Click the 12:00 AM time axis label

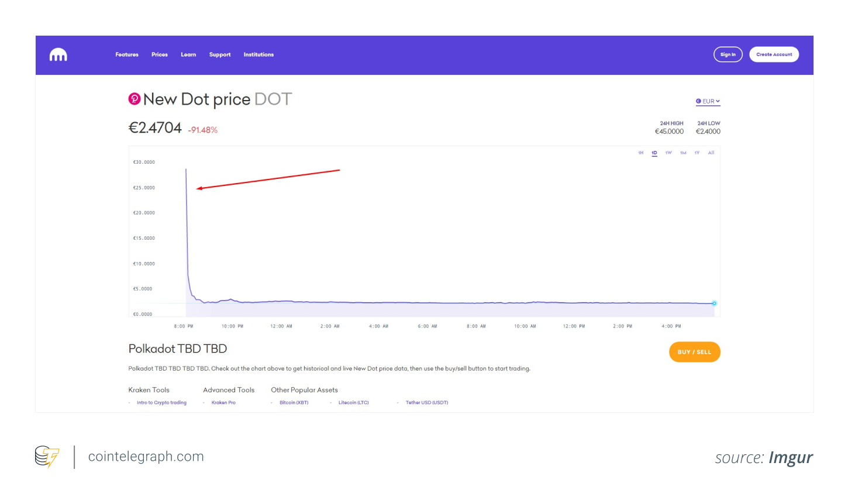click(281, 326)
